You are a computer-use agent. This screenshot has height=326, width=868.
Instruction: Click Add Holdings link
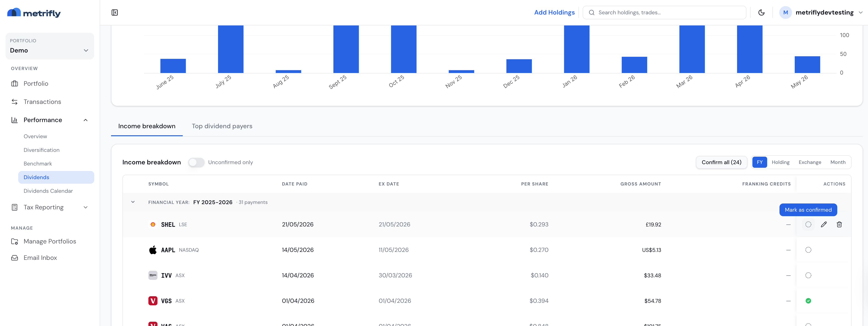(x=554, y=13)
